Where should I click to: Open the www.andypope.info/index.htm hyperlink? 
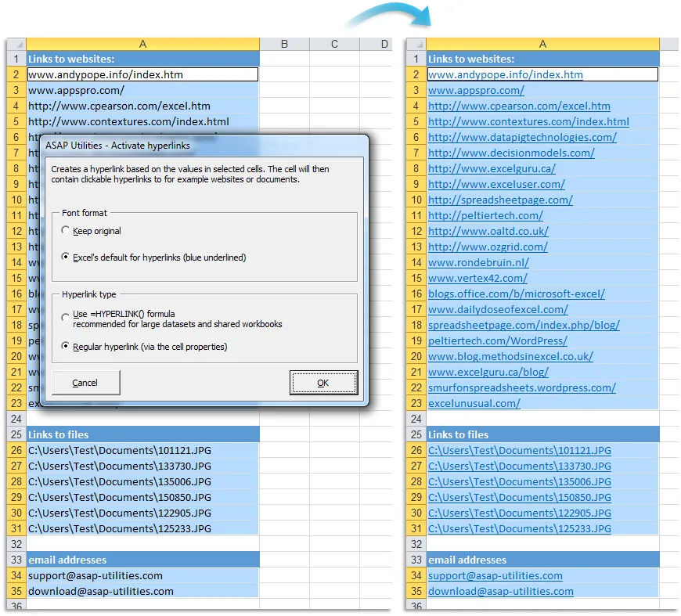[x=505, y=74]
